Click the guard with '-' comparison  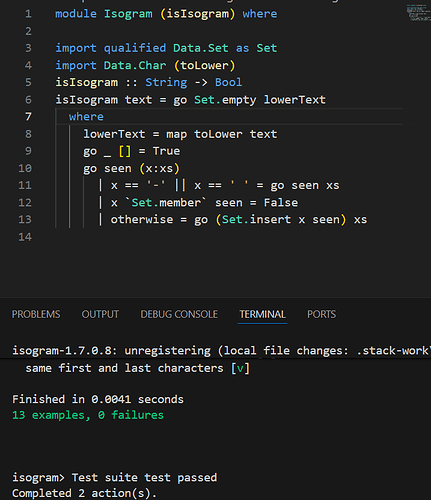click(x=219, y=185)
